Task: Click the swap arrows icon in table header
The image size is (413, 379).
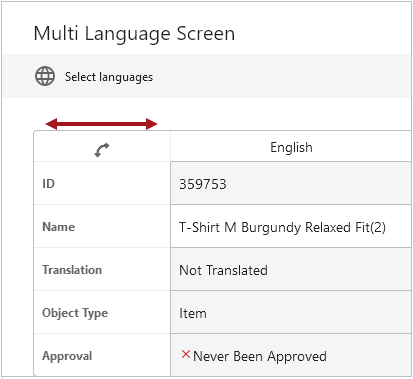Action: click(102, 150)
